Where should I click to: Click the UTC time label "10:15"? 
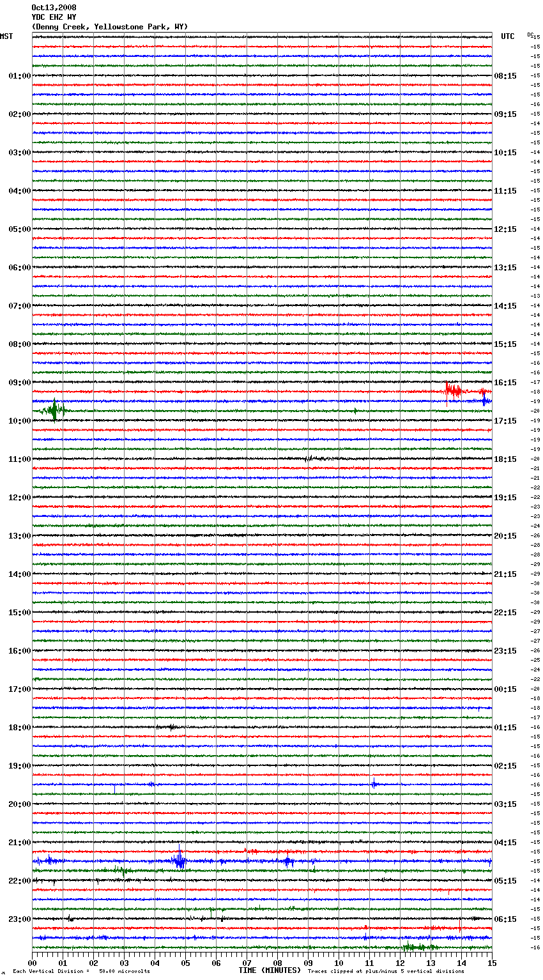click(x=505, y=153)
